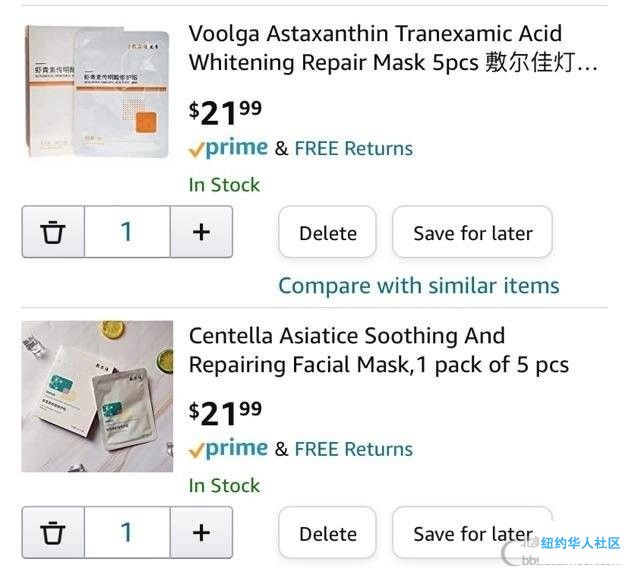Click the prime badge on Voolga item
Screen dimensions: 629x569
(x=228, y=148)
